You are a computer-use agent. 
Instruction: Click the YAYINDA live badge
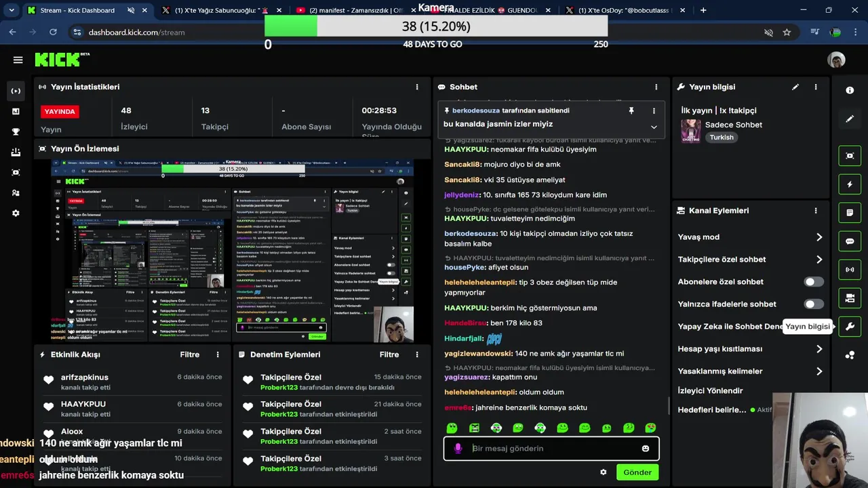[x=60, y=111]
